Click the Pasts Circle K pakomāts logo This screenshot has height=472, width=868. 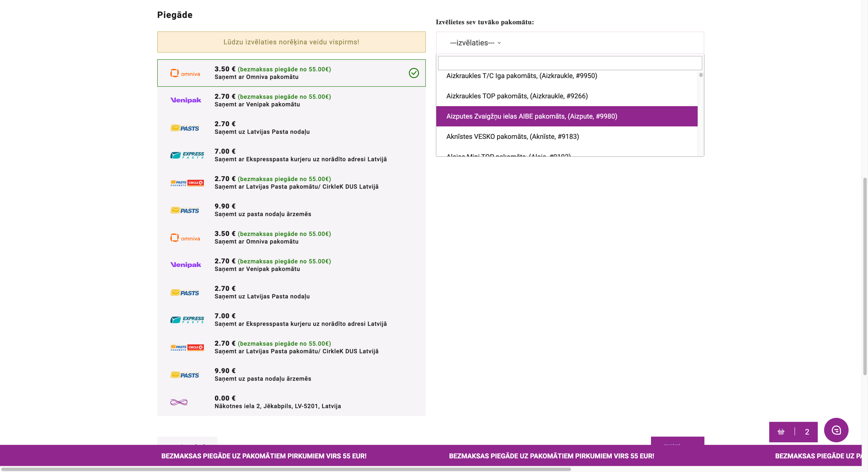coord(187,183)
